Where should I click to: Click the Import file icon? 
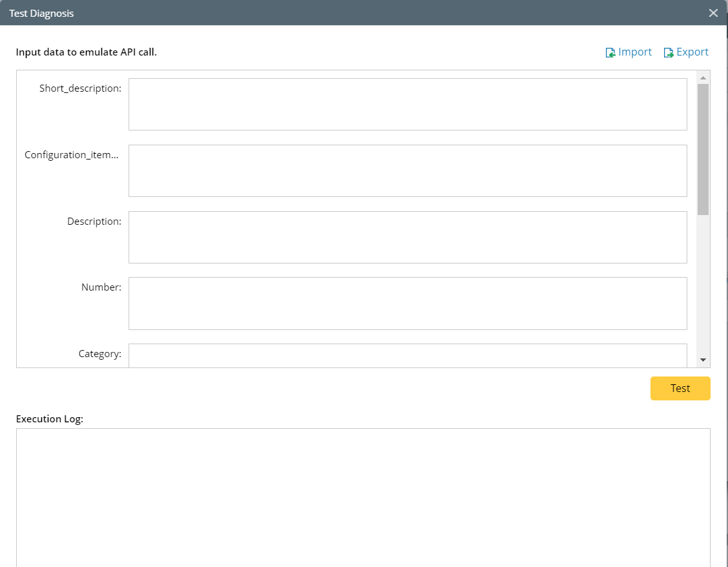[610, 52]
